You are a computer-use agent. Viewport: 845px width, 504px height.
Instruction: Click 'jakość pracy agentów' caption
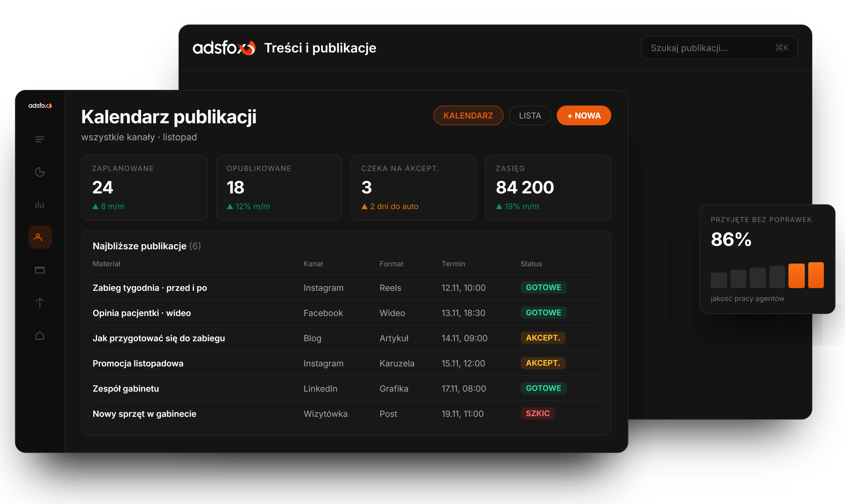click(748, 298)
